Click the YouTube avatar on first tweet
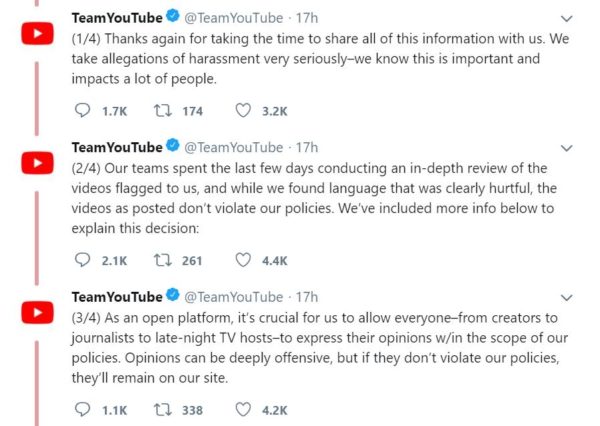Viewport: 600px width, 426px height. click(38, 34)
